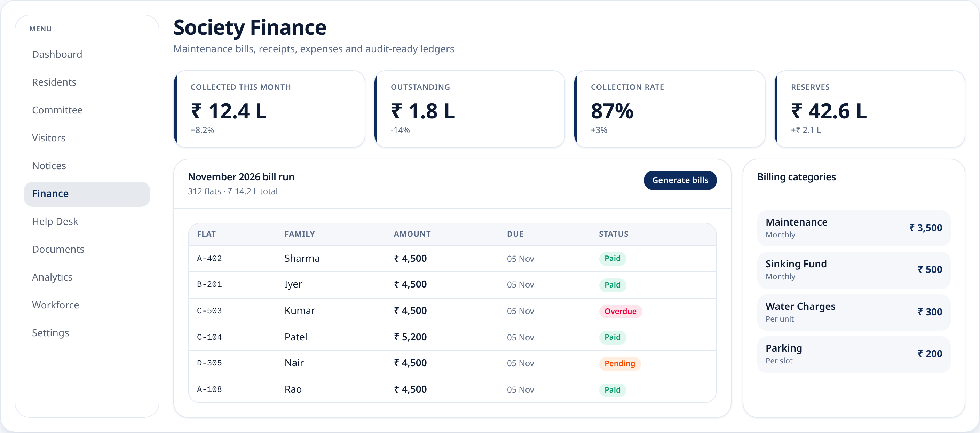
Task: Go to the Documents section
Action: tap(87, 249)
